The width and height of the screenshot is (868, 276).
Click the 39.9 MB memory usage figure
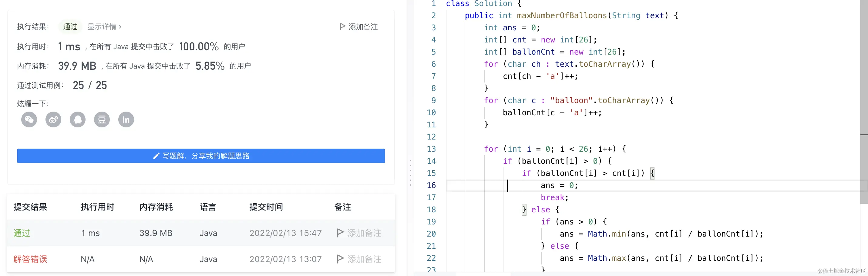[x=77, y=66]
